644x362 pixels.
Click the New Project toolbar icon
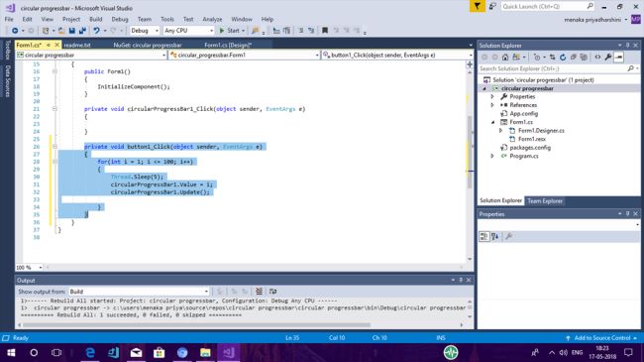(x=46, y=31)
